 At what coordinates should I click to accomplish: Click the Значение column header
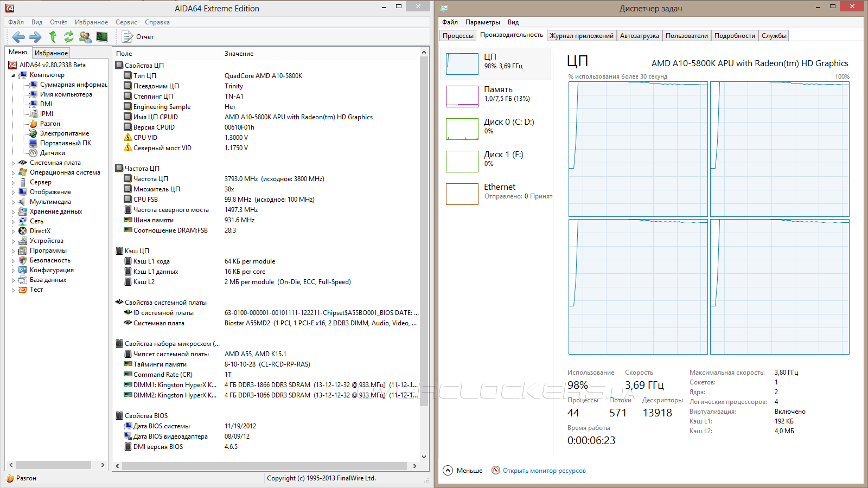(x=321, y=54)
